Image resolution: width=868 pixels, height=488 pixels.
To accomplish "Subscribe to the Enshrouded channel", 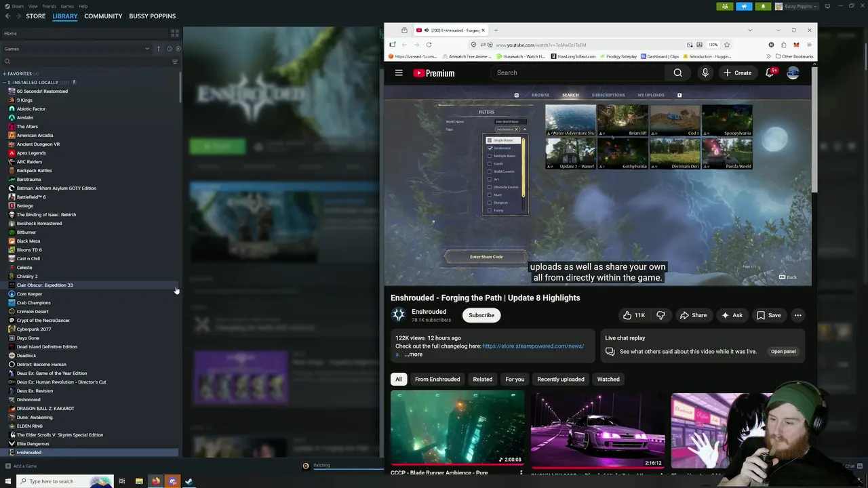I will (x=481, y=315).
